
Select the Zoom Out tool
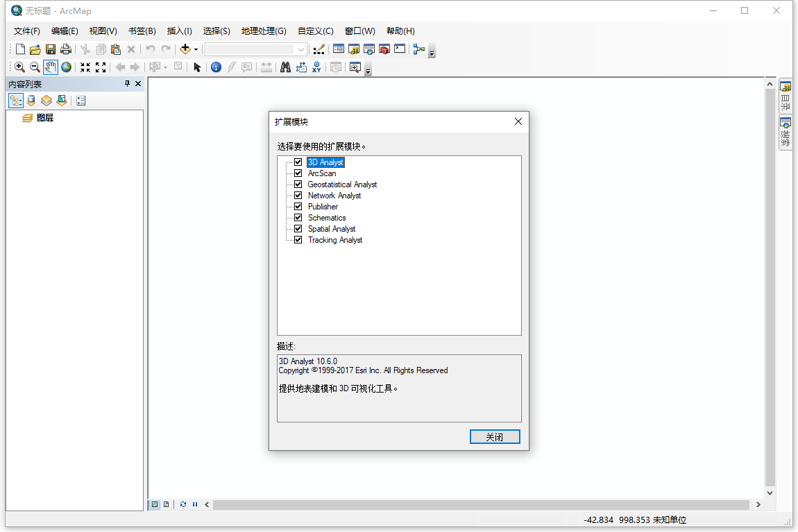(35, 67)
